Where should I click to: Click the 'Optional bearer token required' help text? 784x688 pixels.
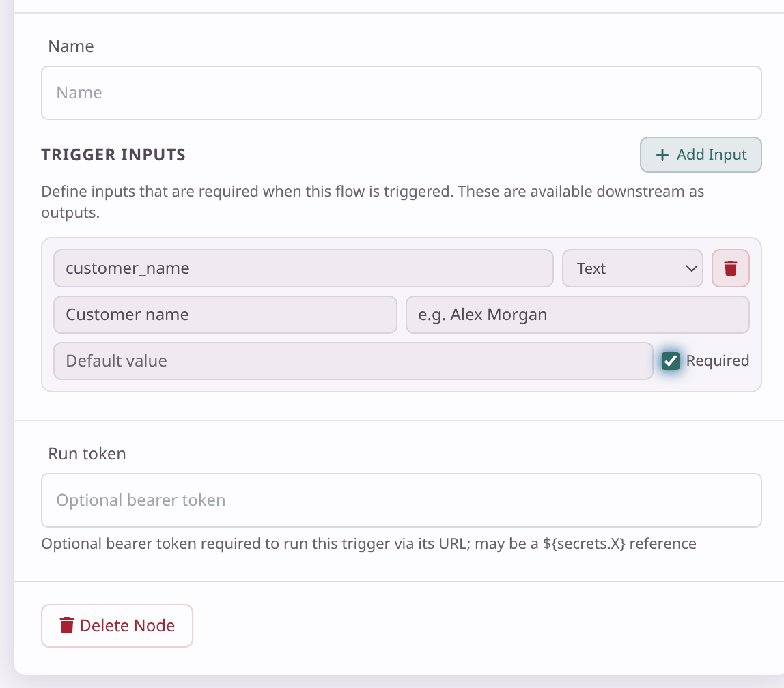(369, 543)
